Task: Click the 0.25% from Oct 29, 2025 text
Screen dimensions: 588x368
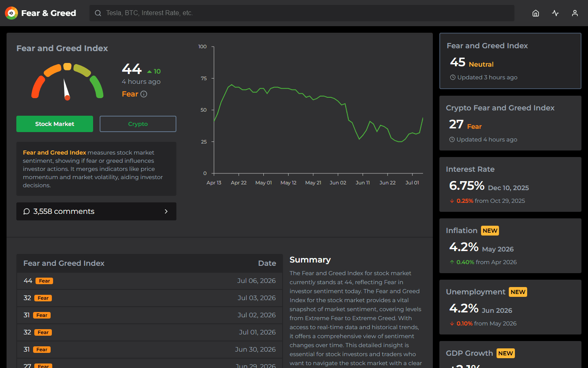Action: tap(491, 201)
